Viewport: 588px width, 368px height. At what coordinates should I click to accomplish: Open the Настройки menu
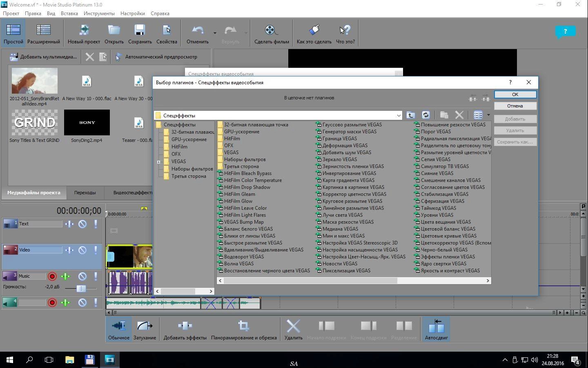pyautogui.click(x=133, y=13)
